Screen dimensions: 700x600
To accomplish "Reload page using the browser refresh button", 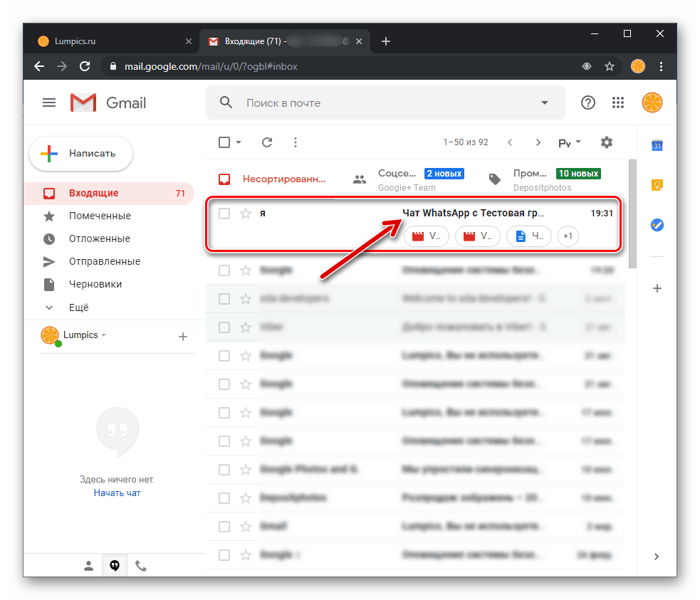I will click(85, 66).
